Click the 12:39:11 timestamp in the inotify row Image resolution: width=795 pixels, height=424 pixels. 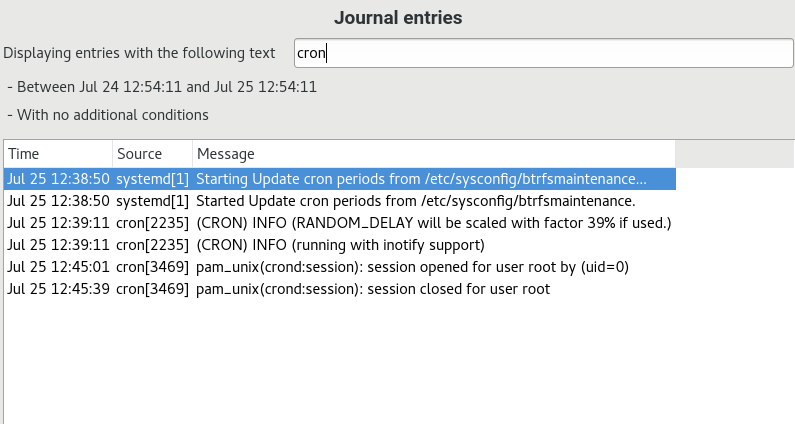pos(58,245)
